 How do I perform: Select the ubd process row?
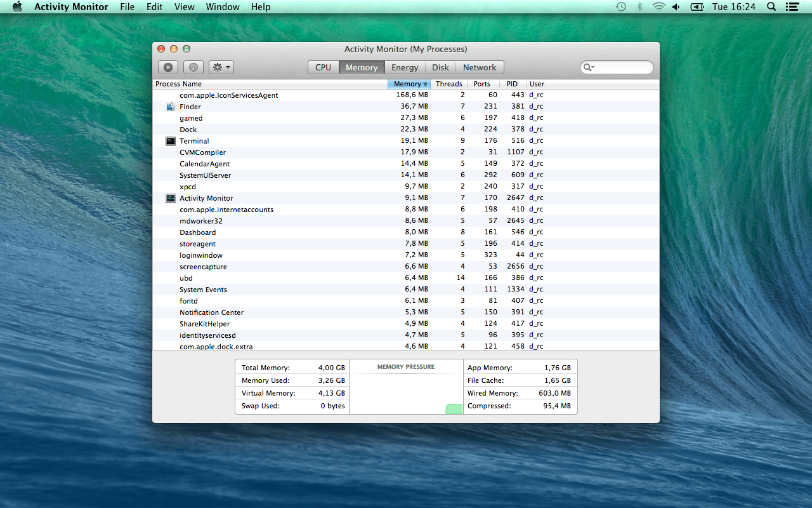pyautogui.click(x=406, y=278)
